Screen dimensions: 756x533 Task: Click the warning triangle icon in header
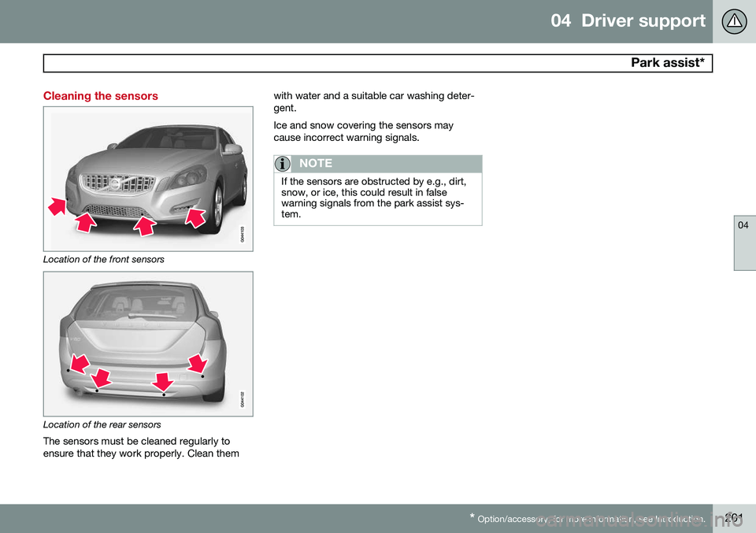pyautogui.click(x=734, y=21)
